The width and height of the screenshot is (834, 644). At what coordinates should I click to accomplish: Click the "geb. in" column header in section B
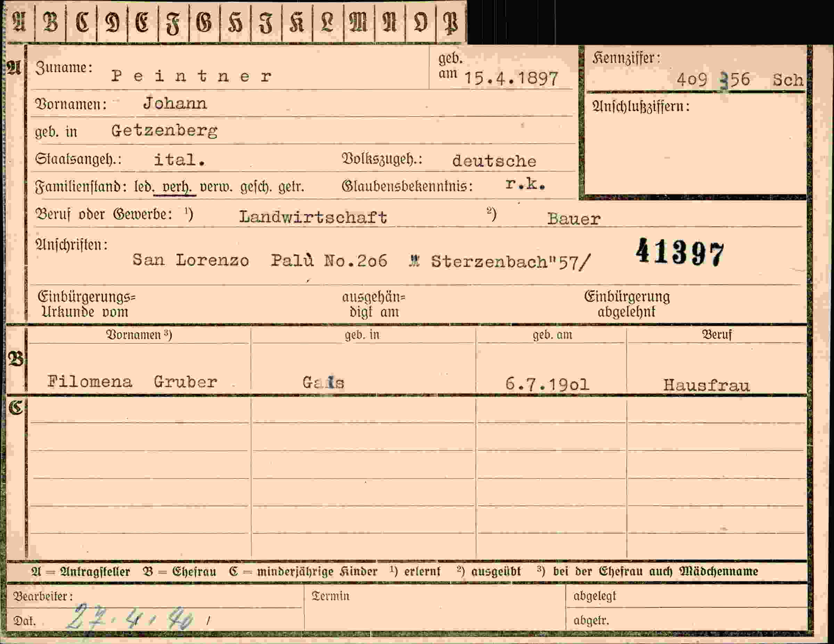coord(362,335)
